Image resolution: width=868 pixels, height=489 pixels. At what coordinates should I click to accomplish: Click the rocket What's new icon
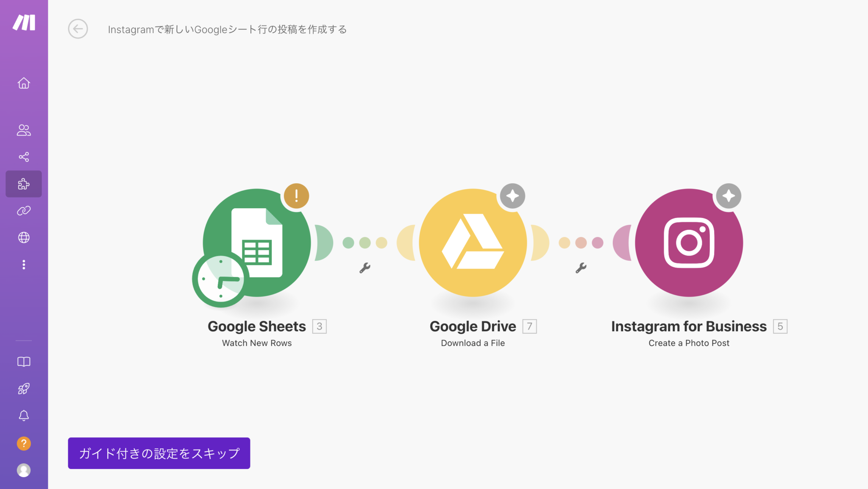[24, 389]
